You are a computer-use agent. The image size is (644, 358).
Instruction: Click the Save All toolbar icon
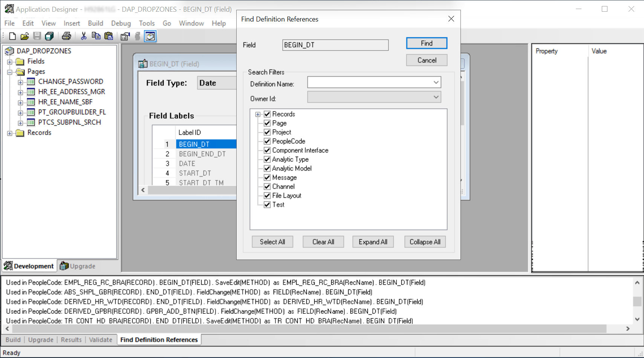point(49,36)
